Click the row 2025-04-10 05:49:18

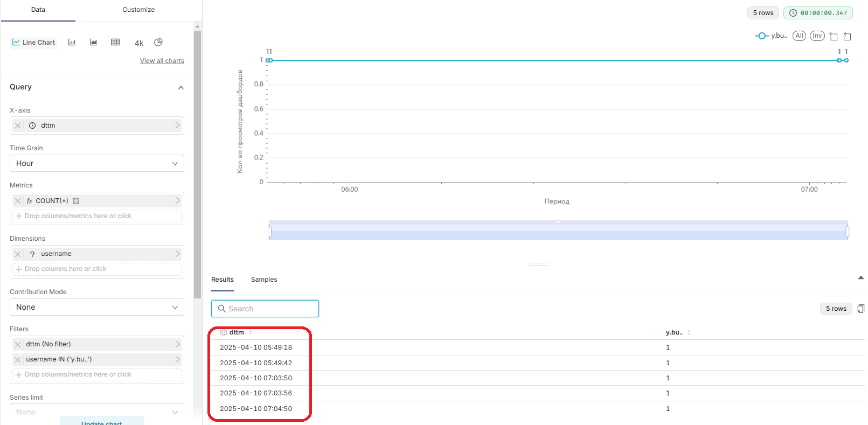click(538, 347)
